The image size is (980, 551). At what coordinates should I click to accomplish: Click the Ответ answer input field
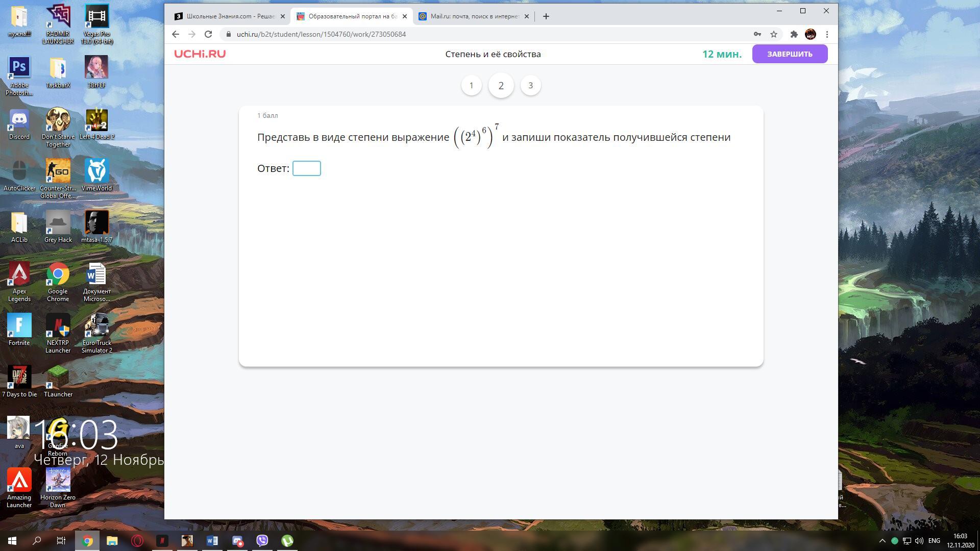pyautogui.click(x=306, y=168)
